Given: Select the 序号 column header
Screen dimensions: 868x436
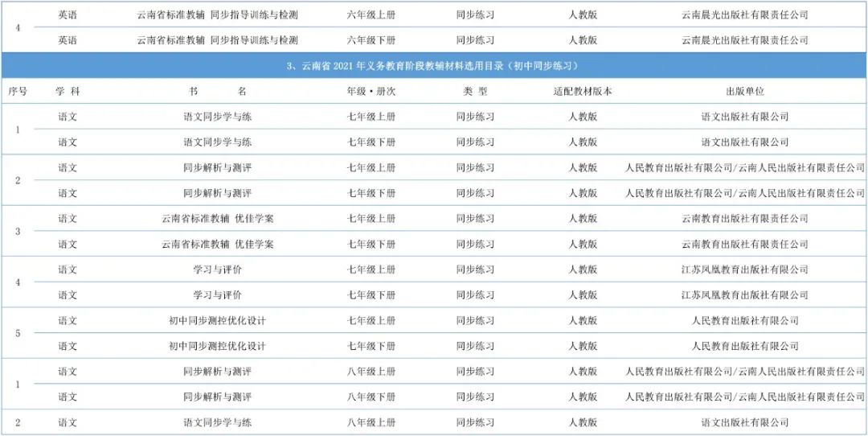Looking at the screenshot, I should (x=18, y=92).
